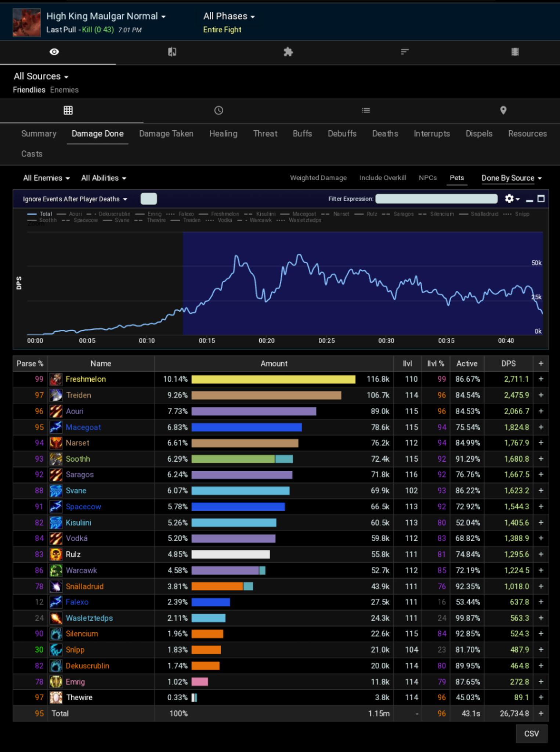Open the All Phases dropdown

pos(229,17)
